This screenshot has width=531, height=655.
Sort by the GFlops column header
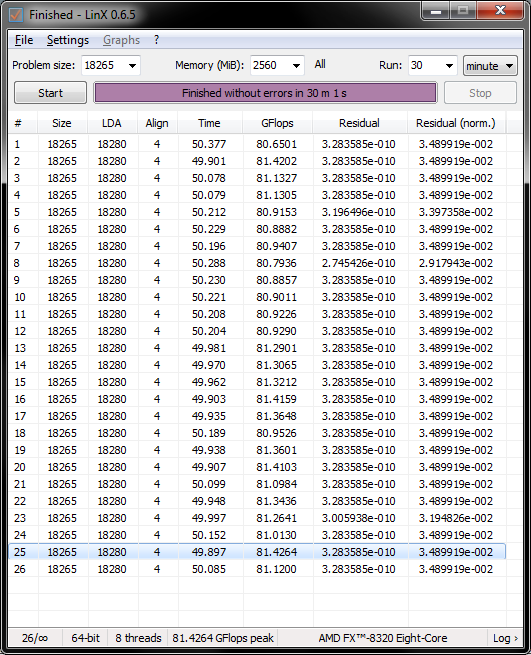pyautogui.click(x=277, y=123)
